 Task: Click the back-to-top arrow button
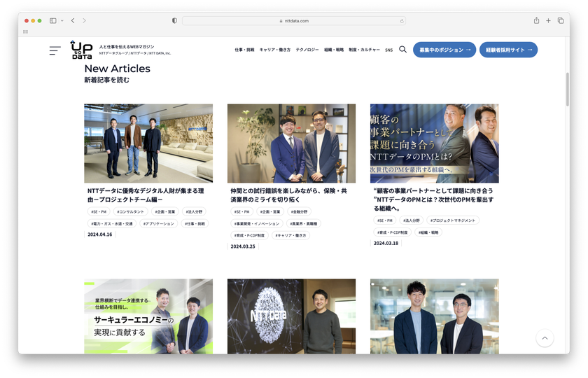[545, 338]
